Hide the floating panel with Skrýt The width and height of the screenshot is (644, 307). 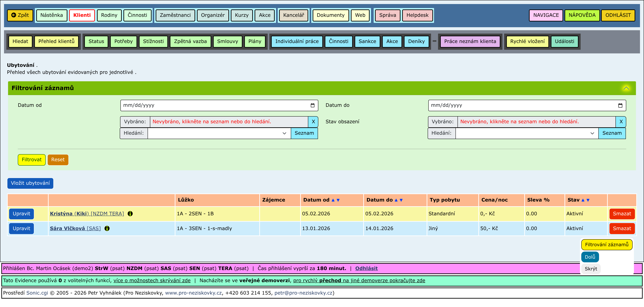tap(591, 269)
